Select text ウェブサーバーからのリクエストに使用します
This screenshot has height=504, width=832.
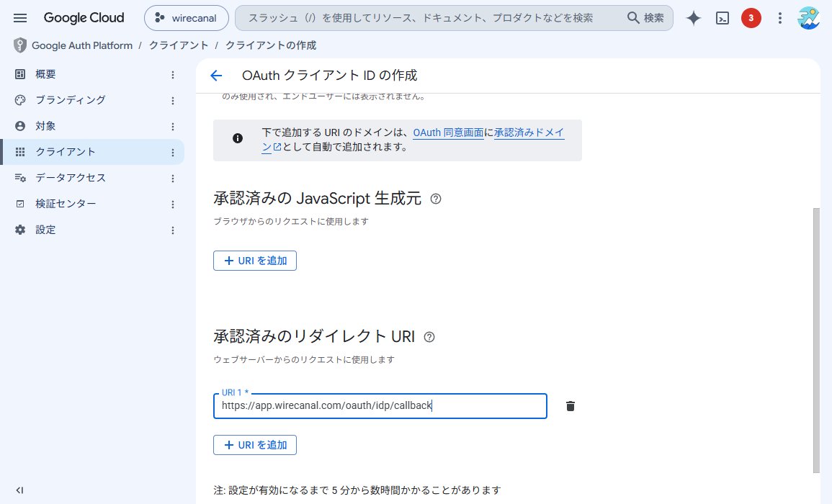pos(304,360)
